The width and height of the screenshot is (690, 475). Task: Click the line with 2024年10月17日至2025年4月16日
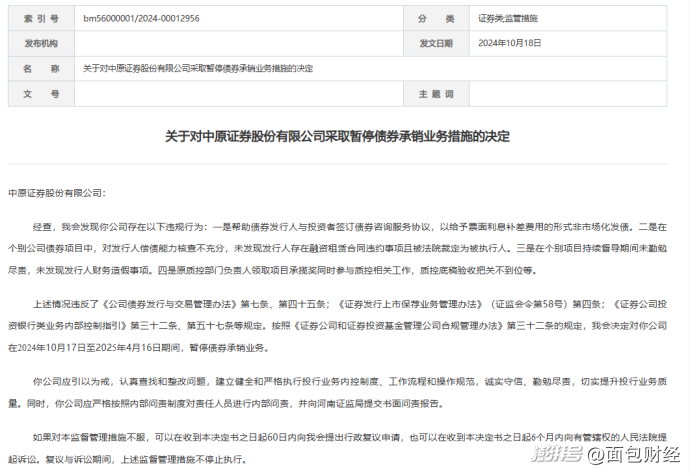pos(139,347)
